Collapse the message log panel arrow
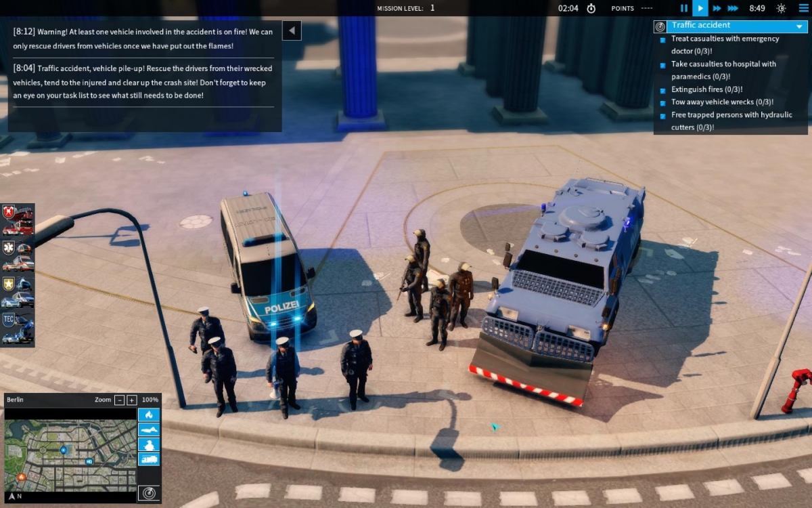Screen dimensions: 812x508 click(x=292, y=30)
